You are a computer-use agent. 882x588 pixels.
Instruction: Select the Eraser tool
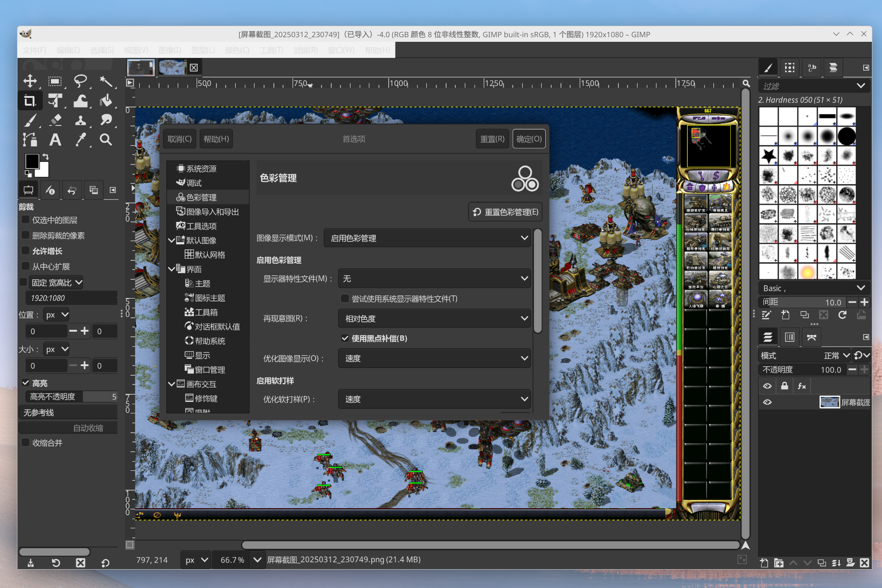[x=55, y=120]
